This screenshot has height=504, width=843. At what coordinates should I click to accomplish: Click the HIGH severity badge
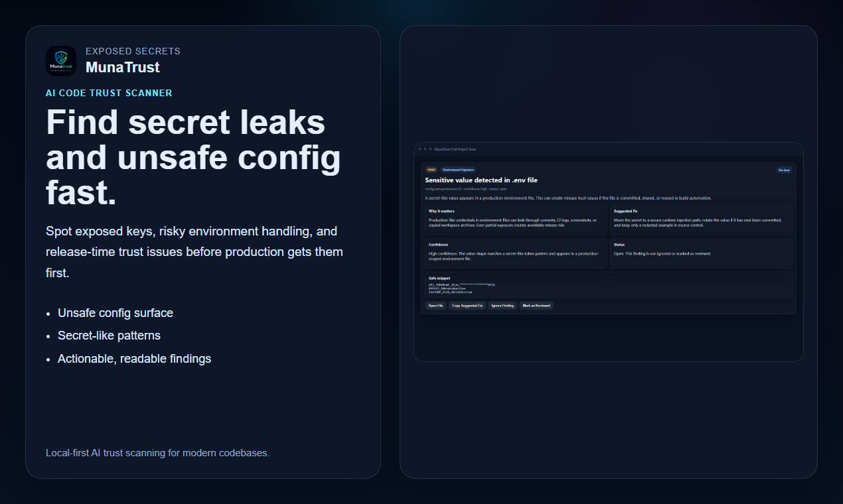coord(431,170)
